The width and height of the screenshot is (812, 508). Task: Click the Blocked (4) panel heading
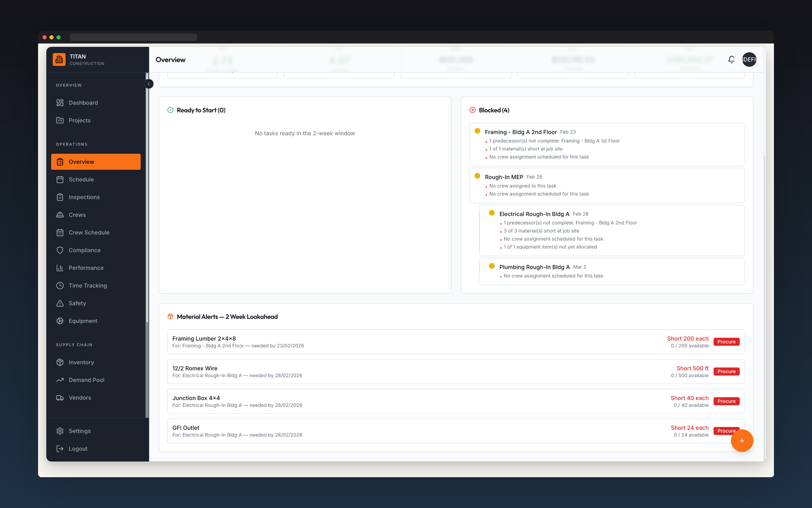(494, 110)
